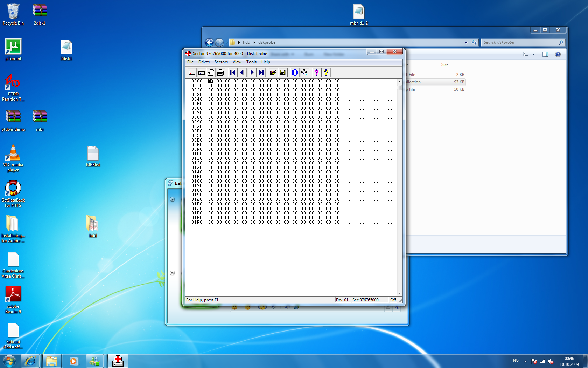Click the open folder icon in Disk Probe
Viewport: 588px width, 368px height.
point(273,73)
